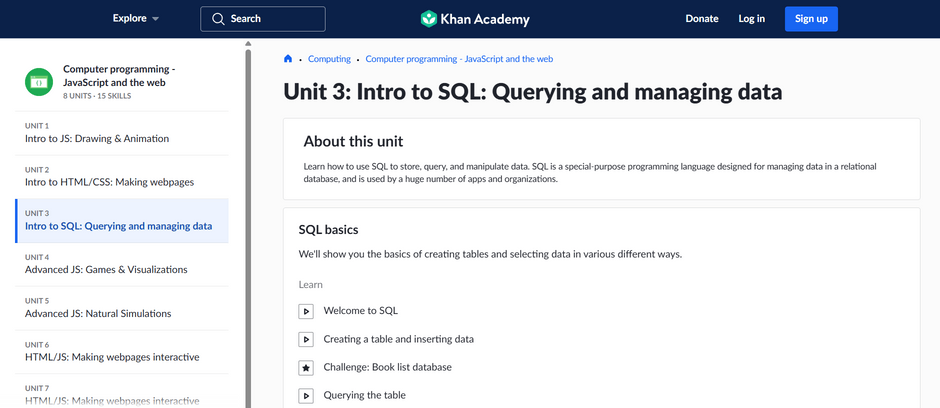940x408 pixels.
Task: Open the Welcome to SQL lesson
Action: (x=360, y=311)
